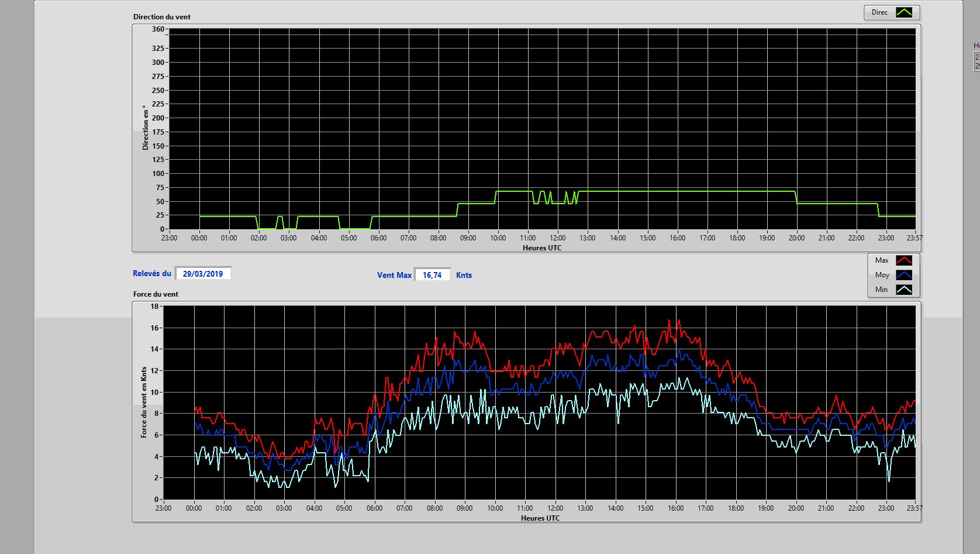Click the Direction du vent chart title
980x554 pixels.
(162, 17)
